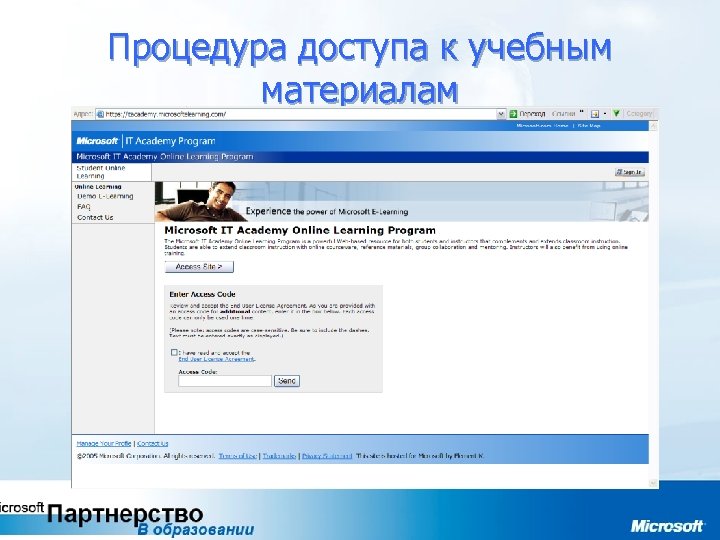Open the Terms of Use footer link
The width and height of the screenshot is (720, 540).
pos(237,456)
